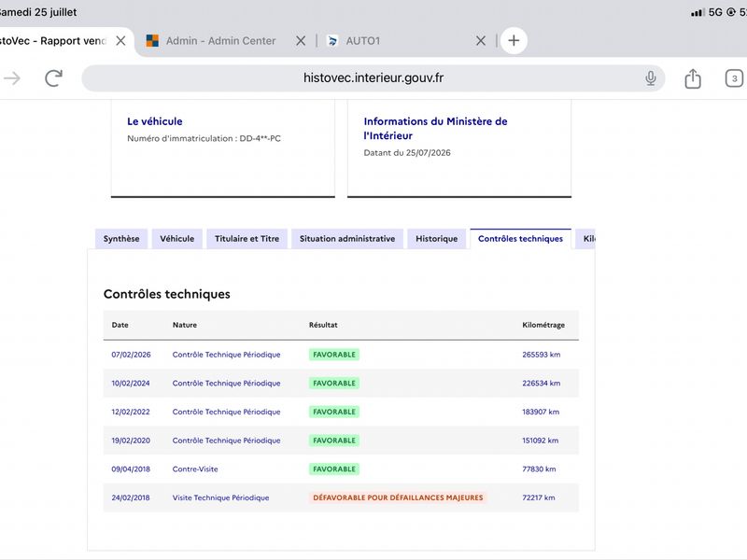This screenshot has height=560, width=747.
Task: Click the mileage 151092 km
Action: coord(541,441)
